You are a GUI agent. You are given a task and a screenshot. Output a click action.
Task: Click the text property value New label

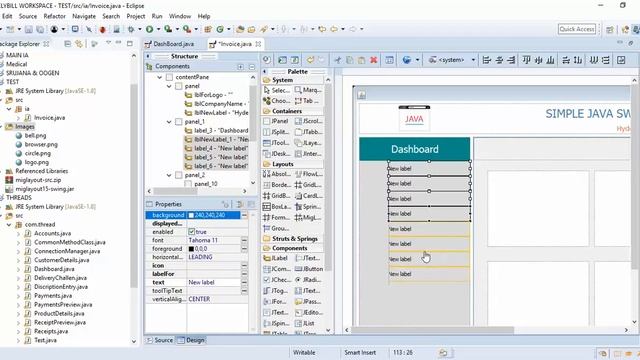(x=201, y=282)
